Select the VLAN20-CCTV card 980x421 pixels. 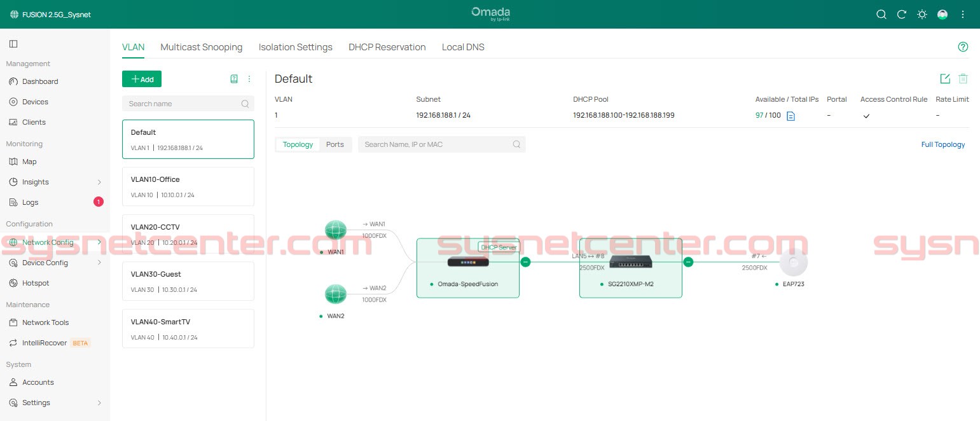pyautogui.click(x=188, y=234)
